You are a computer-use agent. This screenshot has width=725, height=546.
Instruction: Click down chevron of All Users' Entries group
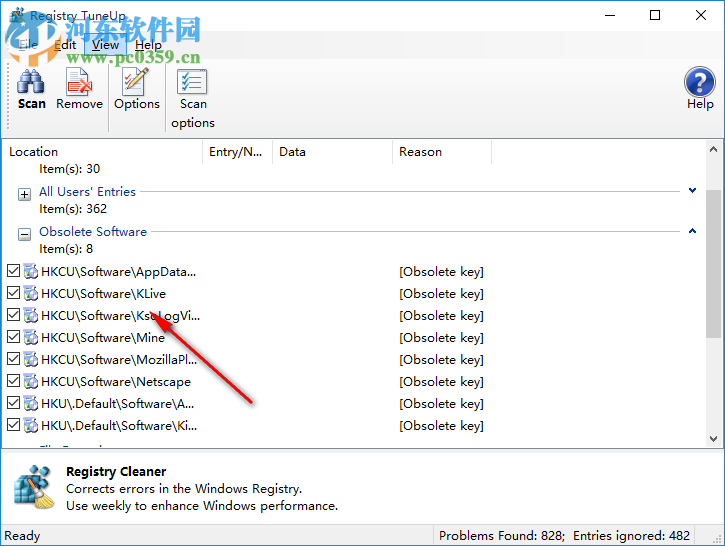692,190
